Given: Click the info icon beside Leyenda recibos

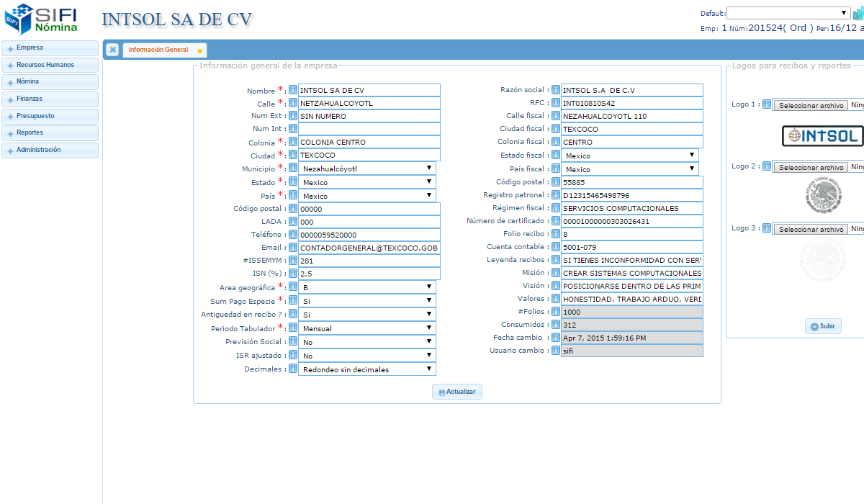Looking at the screenshot, I should tap(556, 260).
